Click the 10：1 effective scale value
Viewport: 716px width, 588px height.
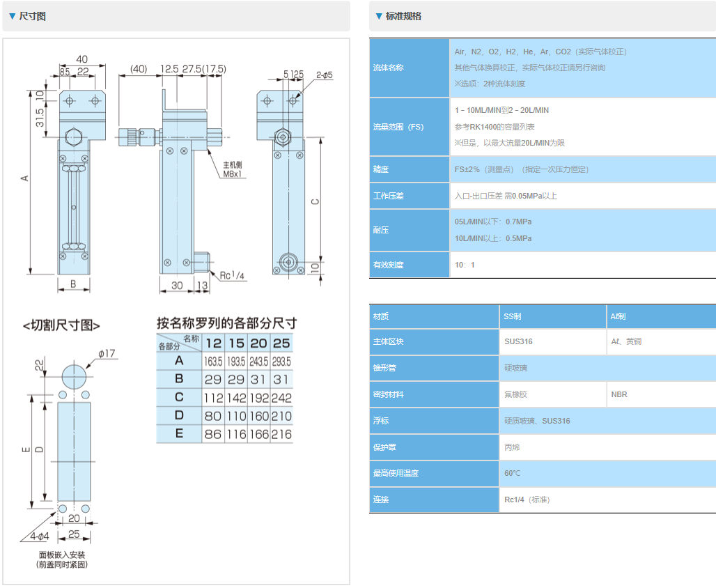tap(465, 265)
